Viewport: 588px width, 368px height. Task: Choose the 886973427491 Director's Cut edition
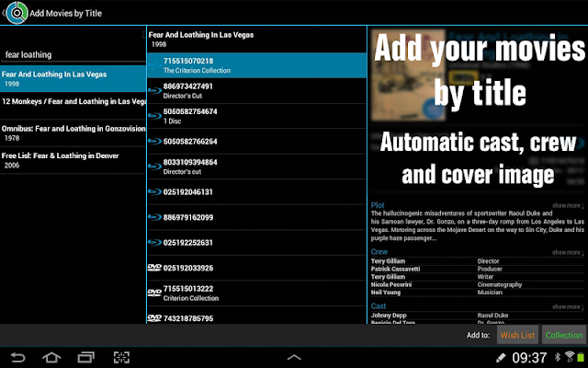pos(257,90)
